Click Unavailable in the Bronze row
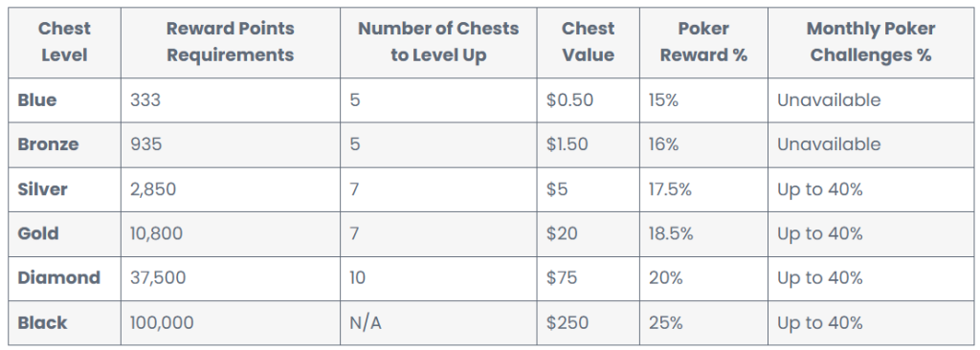The width and height of the screenshot is (980, 350). (829, 144)
